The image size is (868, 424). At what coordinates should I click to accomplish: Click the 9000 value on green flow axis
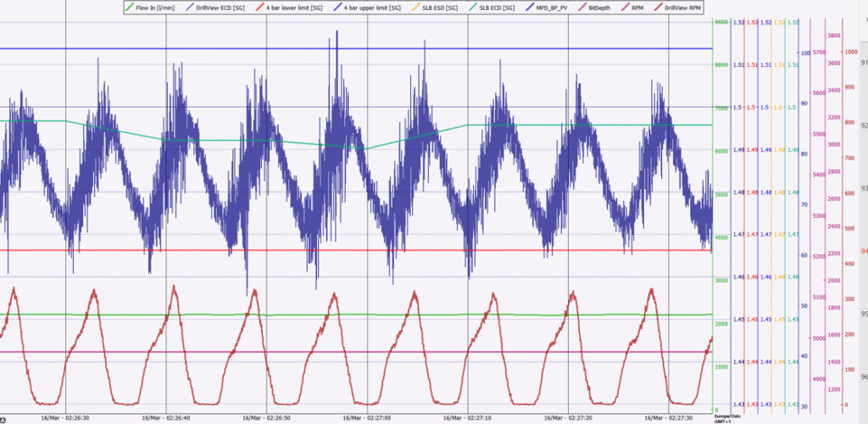coord(721,23)
